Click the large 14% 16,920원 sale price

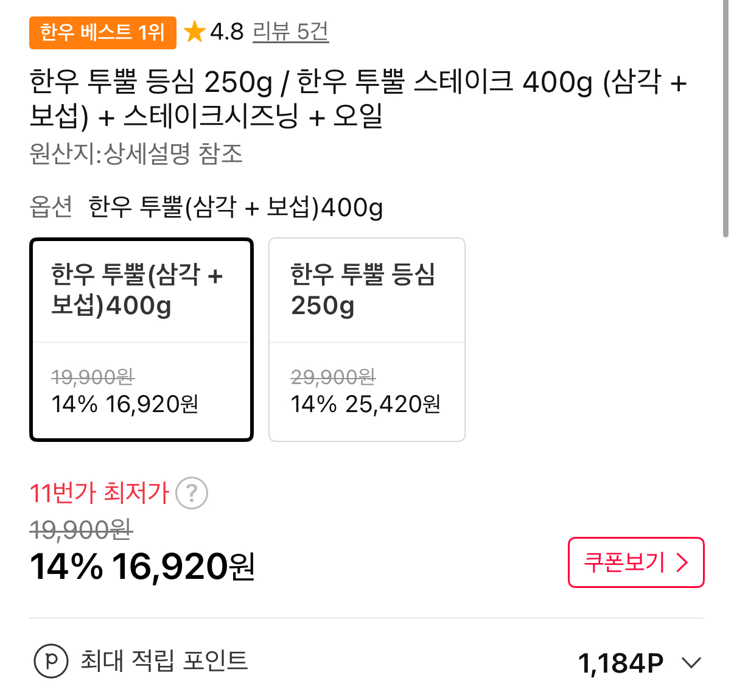[x=142, y=567]
